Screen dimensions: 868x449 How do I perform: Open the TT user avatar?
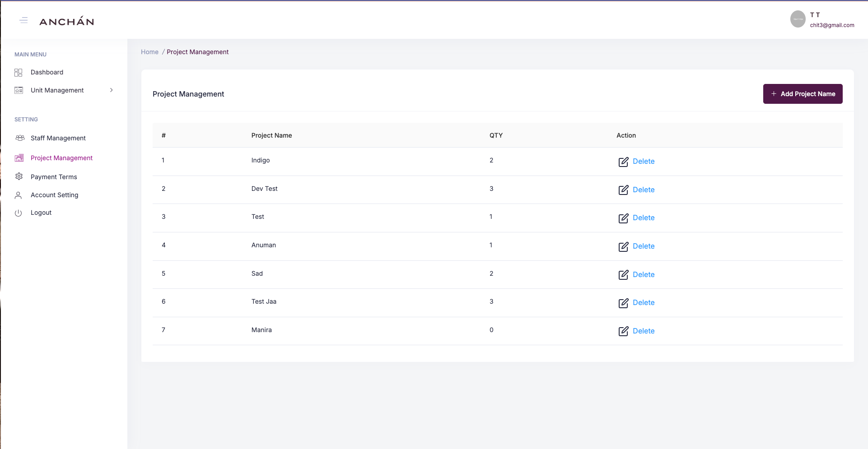pos(798,19)
